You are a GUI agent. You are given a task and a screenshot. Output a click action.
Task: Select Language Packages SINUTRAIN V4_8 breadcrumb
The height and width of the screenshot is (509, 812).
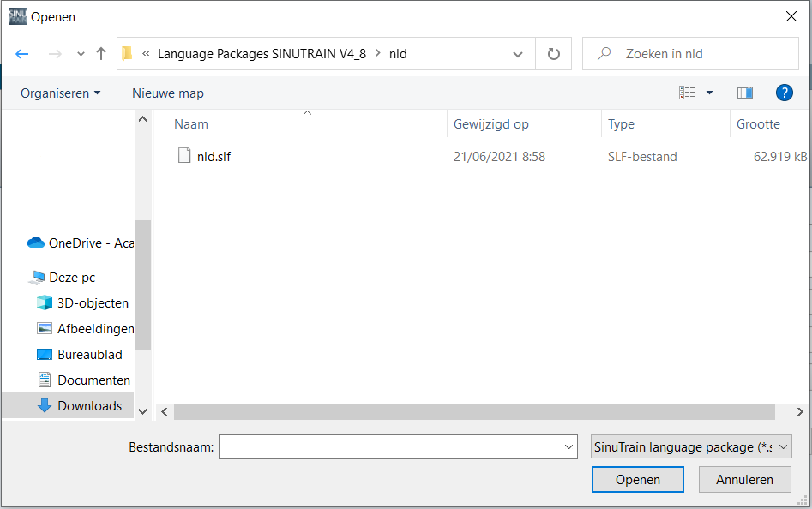coord(262,54)
